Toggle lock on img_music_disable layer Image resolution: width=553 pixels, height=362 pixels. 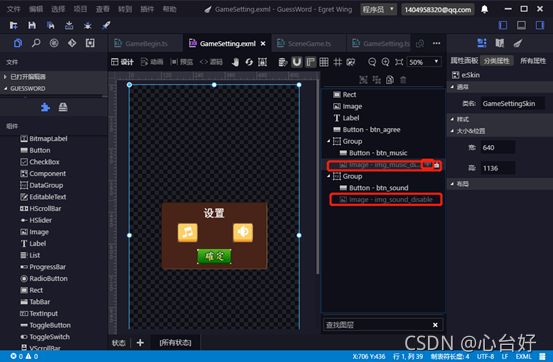point(437,165)
